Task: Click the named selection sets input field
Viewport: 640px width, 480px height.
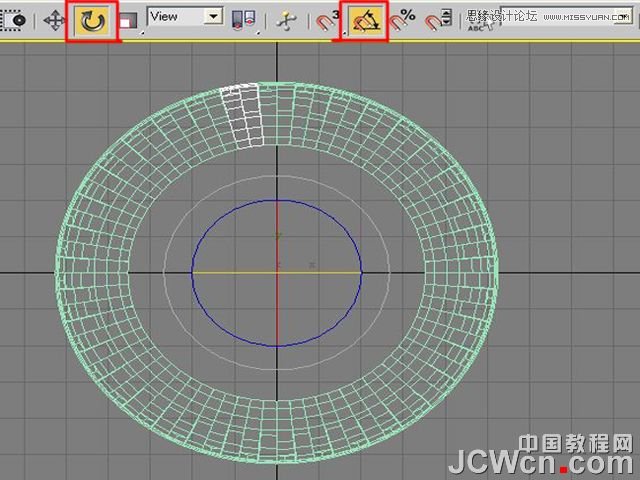Action: pyautogui.click(x=566, y=16)
